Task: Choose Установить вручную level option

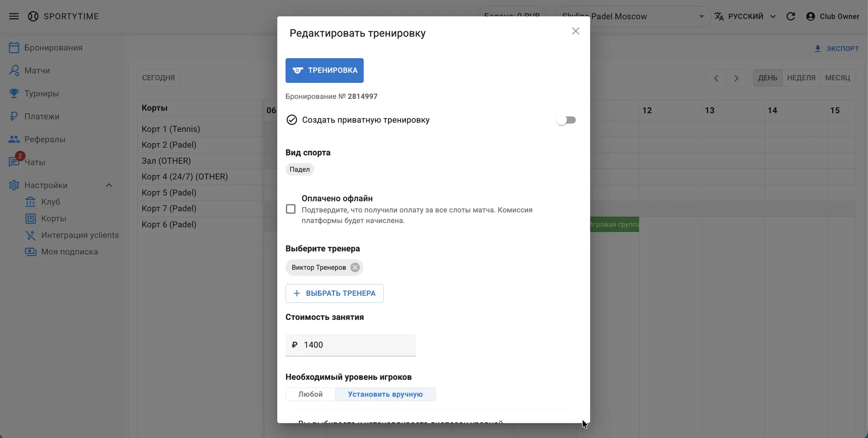Action: point(385,394)
